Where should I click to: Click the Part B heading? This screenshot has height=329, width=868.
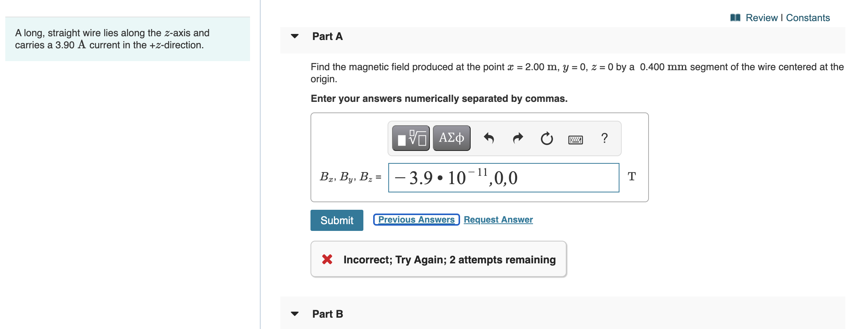(x=327, y=314)
